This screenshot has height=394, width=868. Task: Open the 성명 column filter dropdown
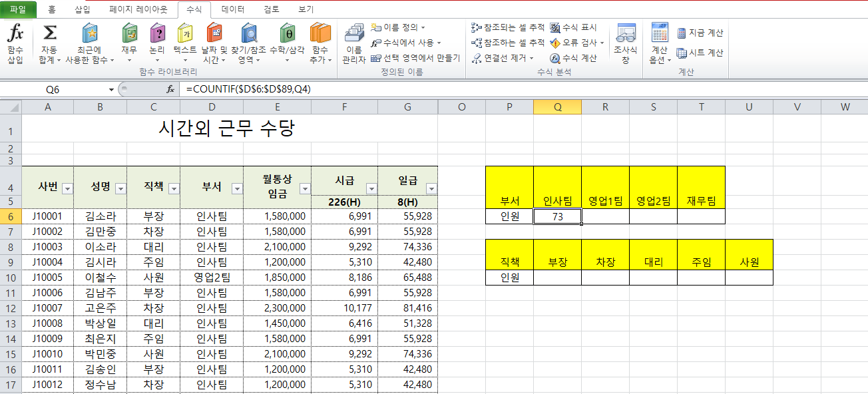pyautogui.click(x=120, y=189)
